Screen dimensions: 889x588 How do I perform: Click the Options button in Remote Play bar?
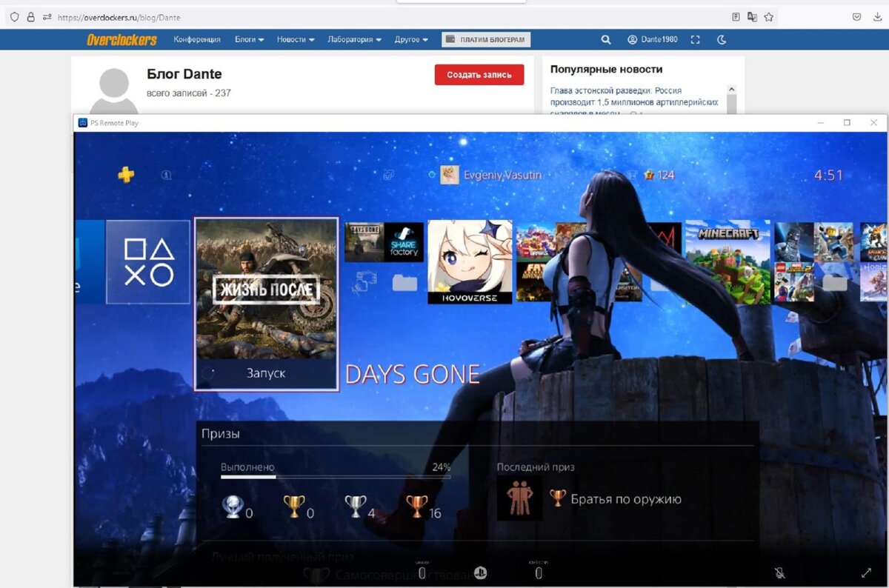[539, 572]
